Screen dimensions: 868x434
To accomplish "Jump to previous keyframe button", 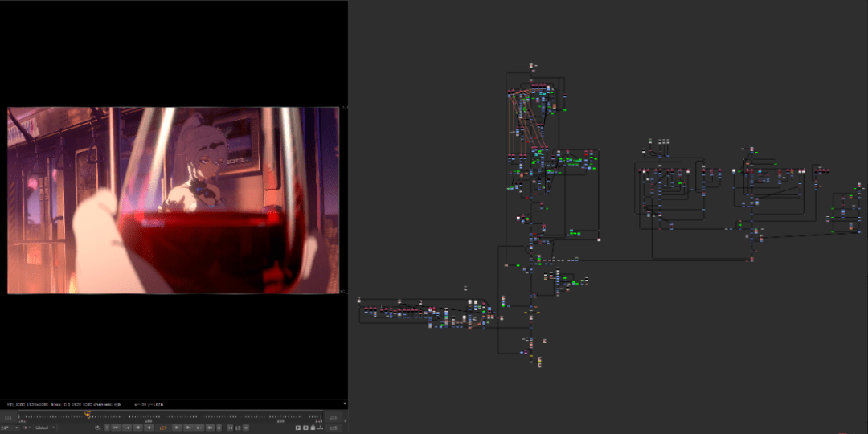I will pyautogui.click(x=127, y=428).
